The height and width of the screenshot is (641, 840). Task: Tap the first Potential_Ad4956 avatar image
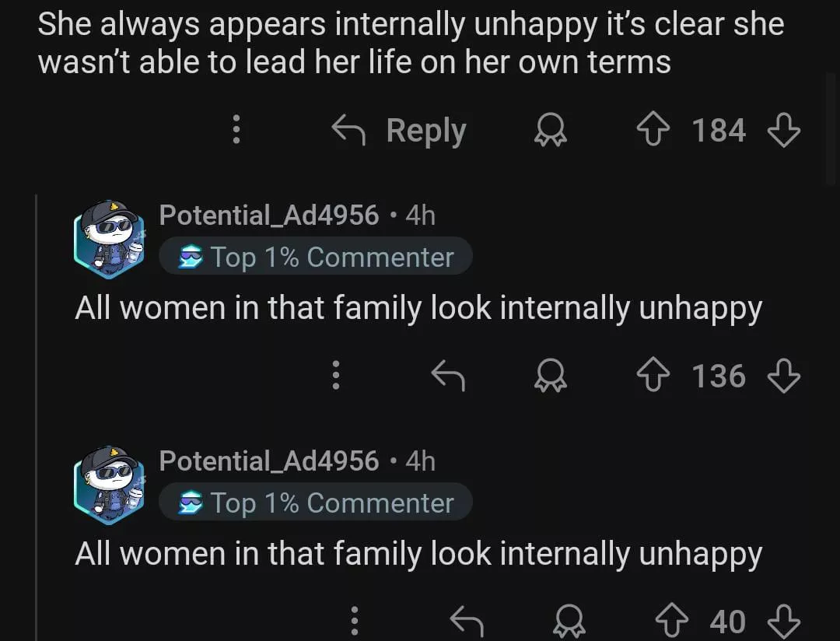tap(110, 237)
